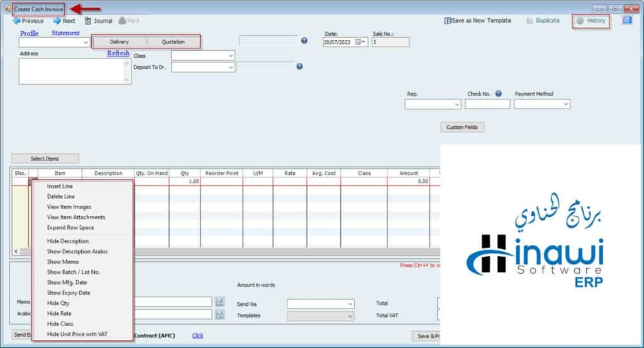Click the Refresh link above Address
This screenshot has height=348, width=644.
[118, 53]
